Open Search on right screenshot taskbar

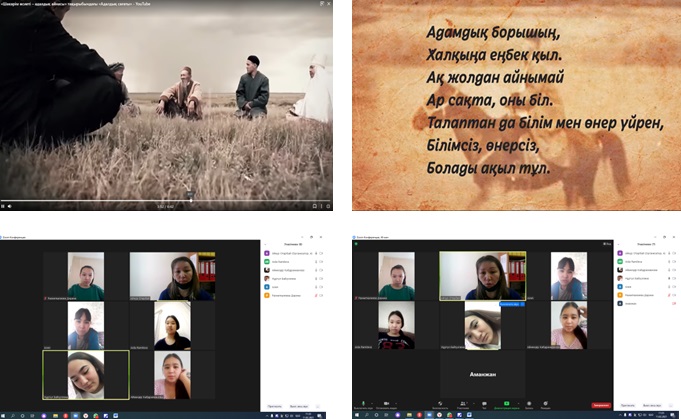click(x=367, y=415)
